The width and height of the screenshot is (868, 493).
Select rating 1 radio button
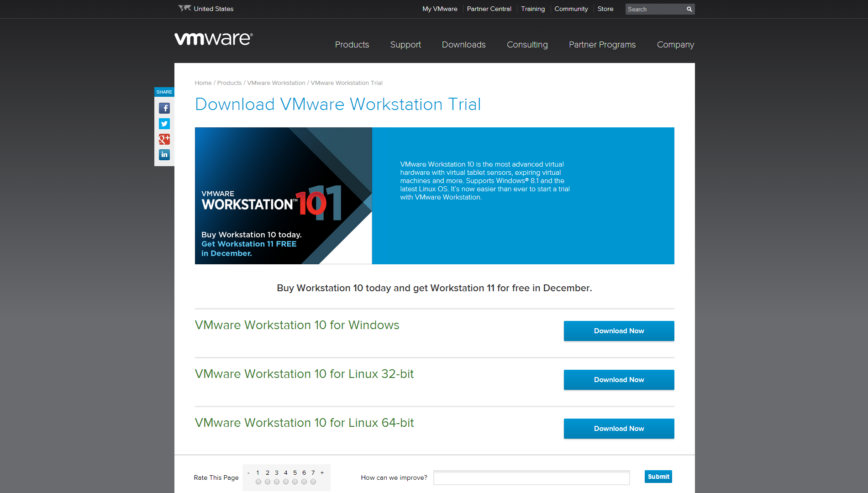tap(258, 482)
